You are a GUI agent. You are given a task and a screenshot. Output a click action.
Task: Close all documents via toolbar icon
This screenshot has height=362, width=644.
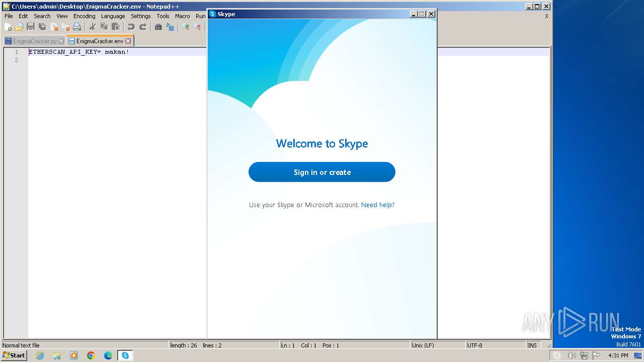(x=65, y=27)
